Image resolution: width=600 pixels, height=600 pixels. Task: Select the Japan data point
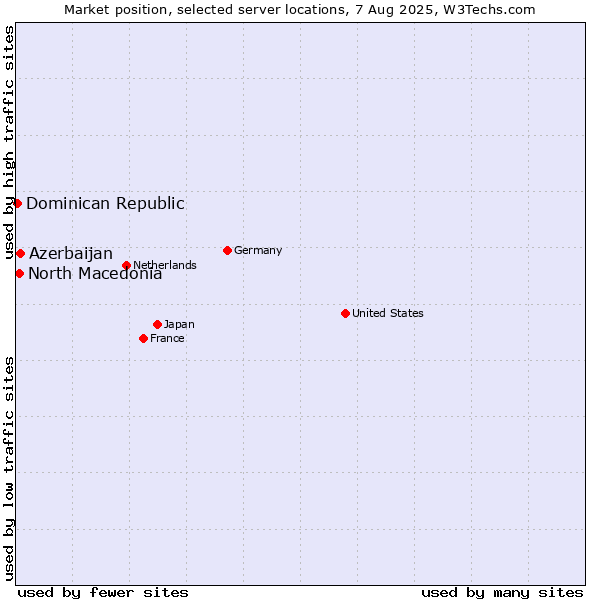(x=157, y=325)
